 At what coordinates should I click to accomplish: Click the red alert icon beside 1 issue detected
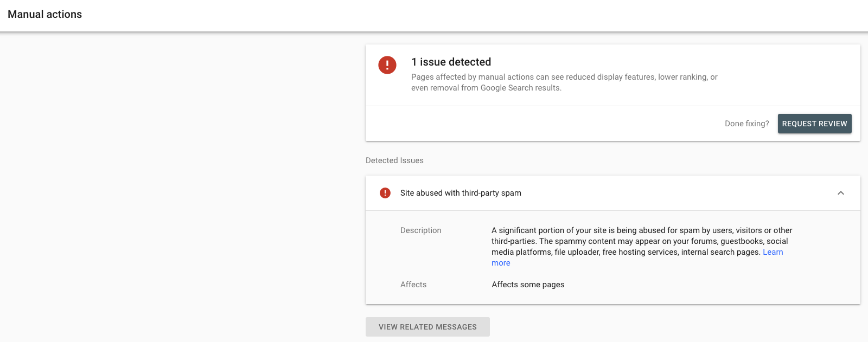pyautogui.click(x=387, y=66)
